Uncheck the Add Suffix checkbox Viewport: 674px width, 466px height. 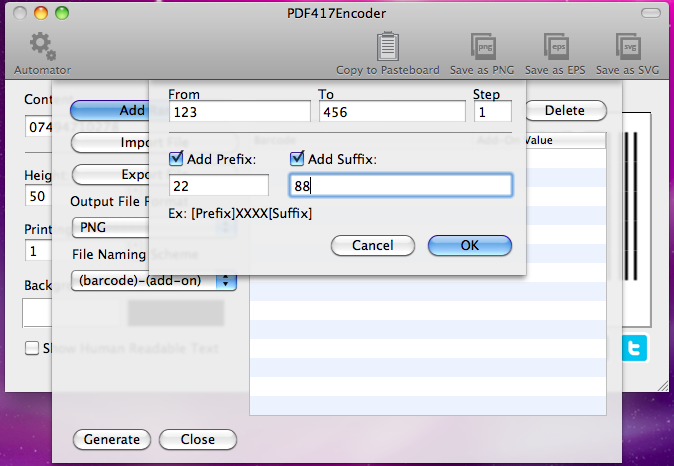297,159
